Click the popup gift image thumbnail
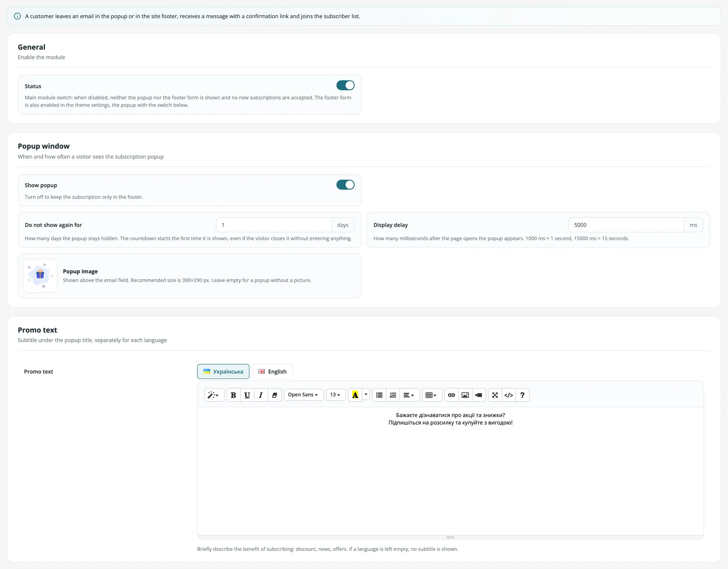728x569 pixels. tap(40, 276)
